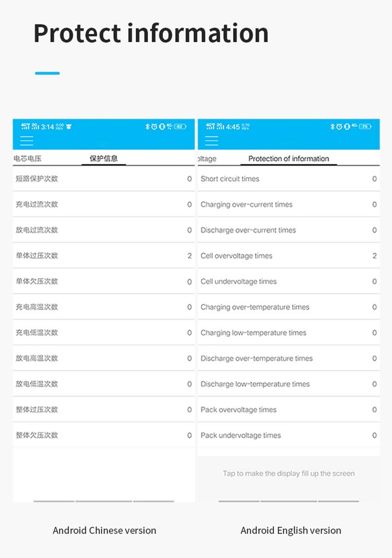Select 单体欠压次数 row
Screen dimensions: 392x558
(103, 281)
